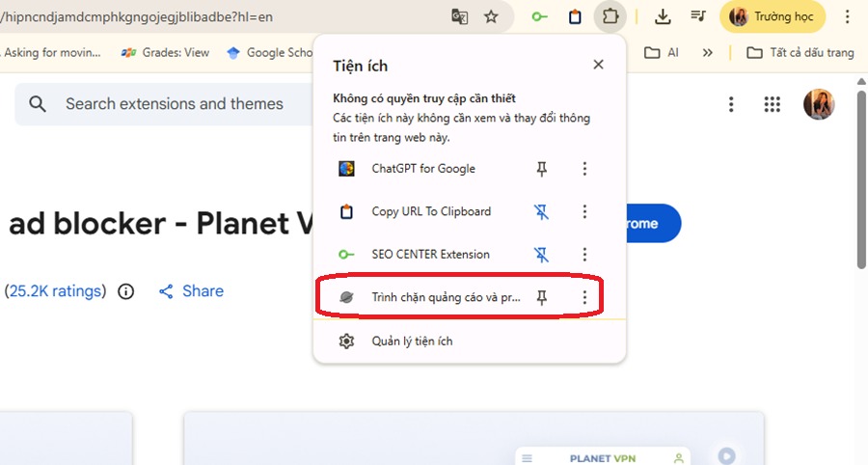Open the Downloads icon in toolbar
Viewport: 868px width, 465px height.
coord(663,16)
